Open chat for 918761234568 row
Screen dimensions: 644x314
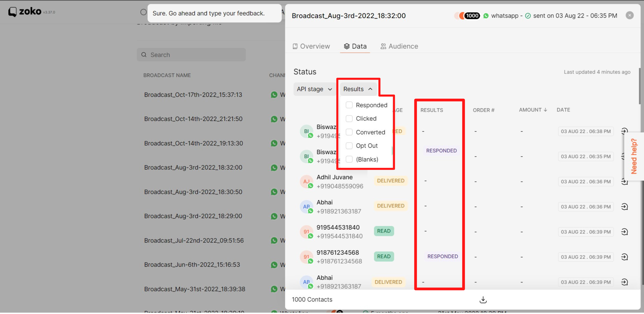624,257
